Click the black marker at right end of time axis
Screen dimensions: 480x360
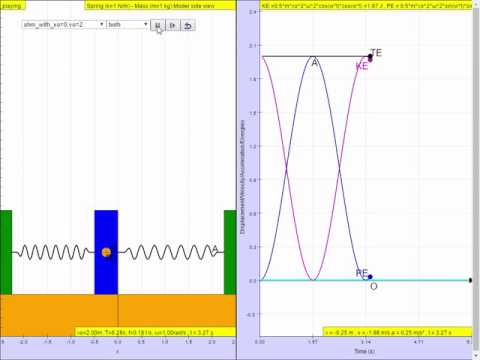click(x=470, y=280)
